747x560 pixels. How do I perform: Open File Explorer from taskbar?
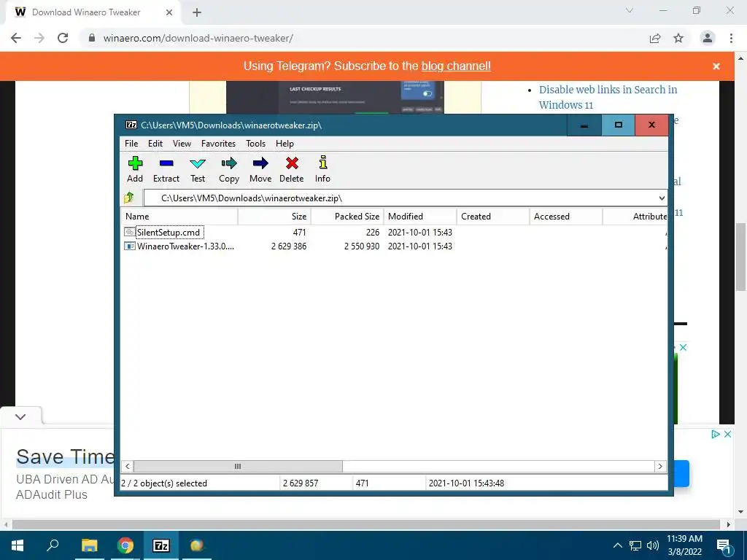pyautogui.click(x=89, y=545)
